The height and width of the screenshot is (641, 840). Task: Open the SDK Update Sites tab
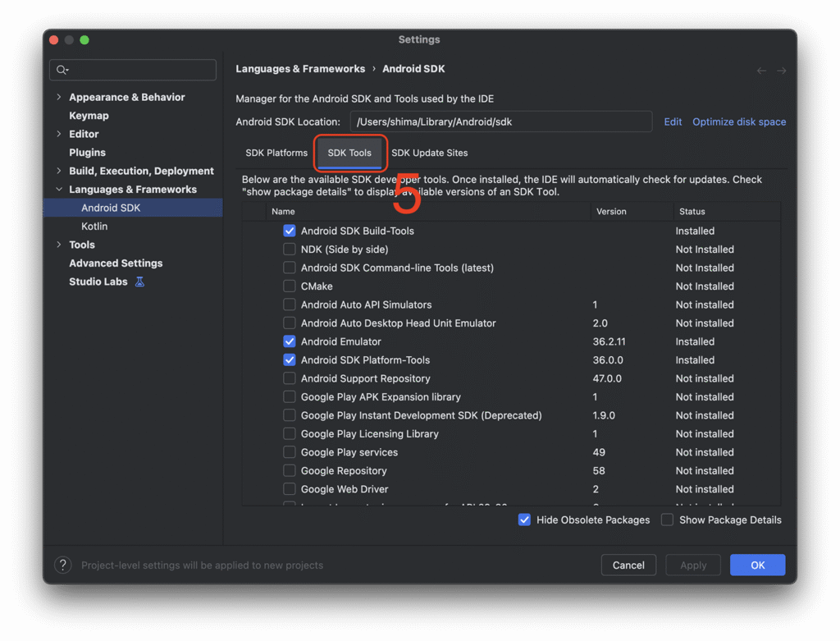click(x=429, y=153)
